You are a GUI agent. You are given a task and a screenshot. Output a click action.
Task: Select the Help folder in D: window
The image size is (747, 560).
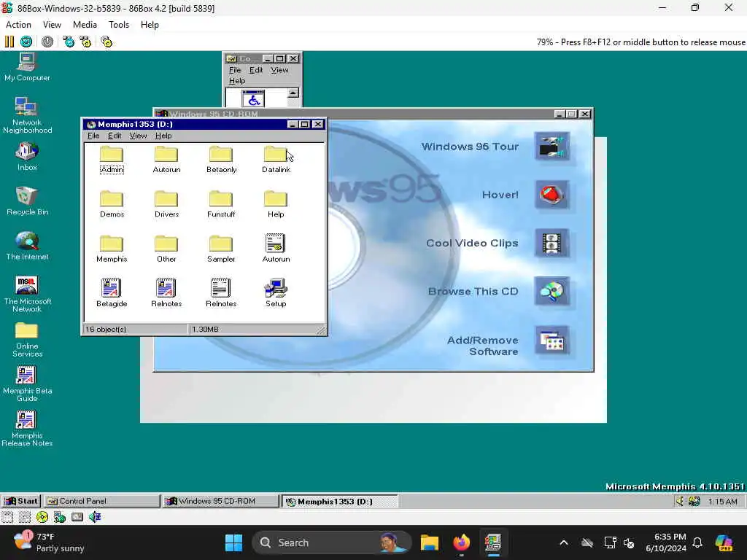point(276,205)
